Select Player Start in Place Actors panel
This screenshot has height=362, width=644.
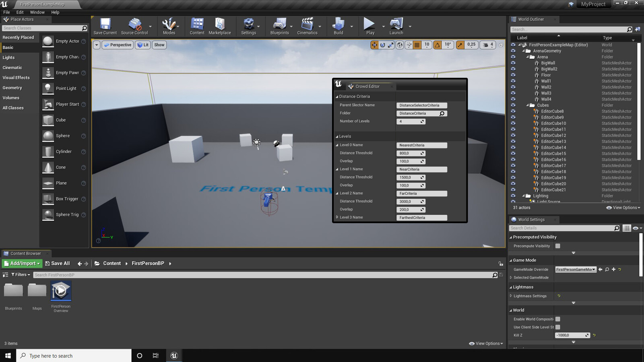[68, 104]
